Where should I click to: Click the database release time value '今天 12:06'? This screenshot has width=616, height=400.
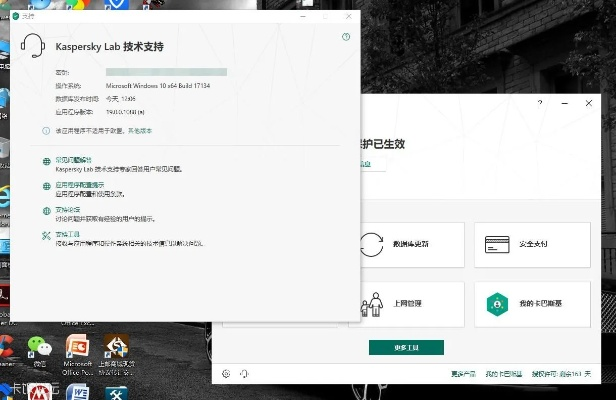[x=121, y=99]
